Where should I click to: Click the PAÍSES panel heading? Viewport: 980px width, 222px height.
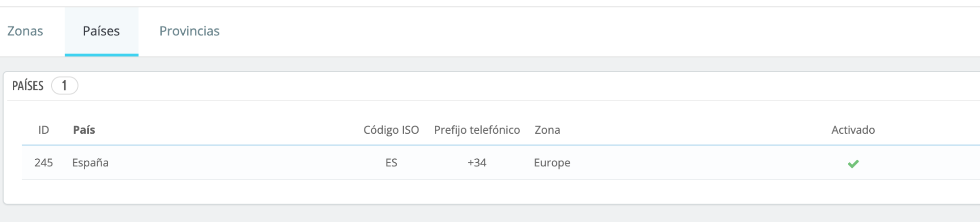(x=28, y=86)
